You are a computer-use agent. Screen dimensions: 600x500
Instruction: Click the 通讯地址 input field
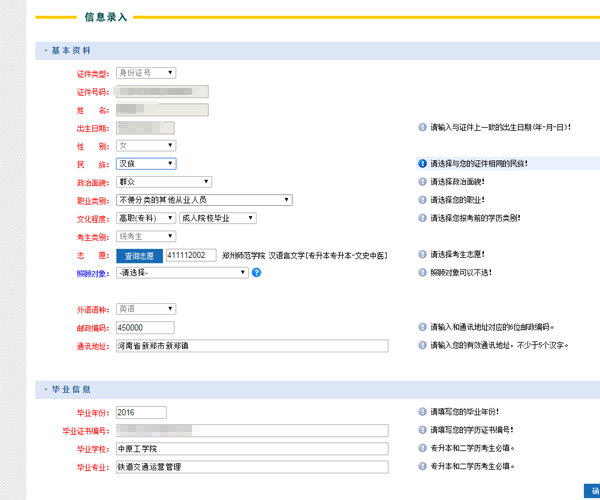click(x=251, y=346)
